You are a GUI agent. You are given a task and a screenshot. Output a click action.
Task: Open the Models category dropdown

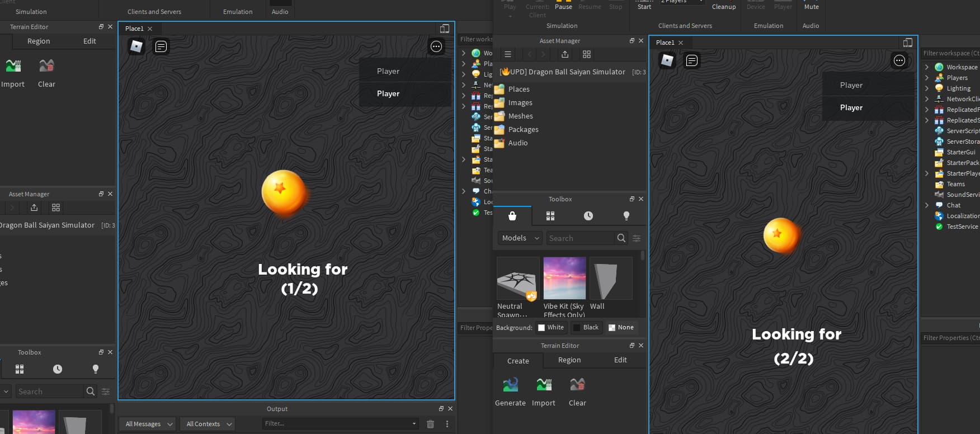pos(520,238)
